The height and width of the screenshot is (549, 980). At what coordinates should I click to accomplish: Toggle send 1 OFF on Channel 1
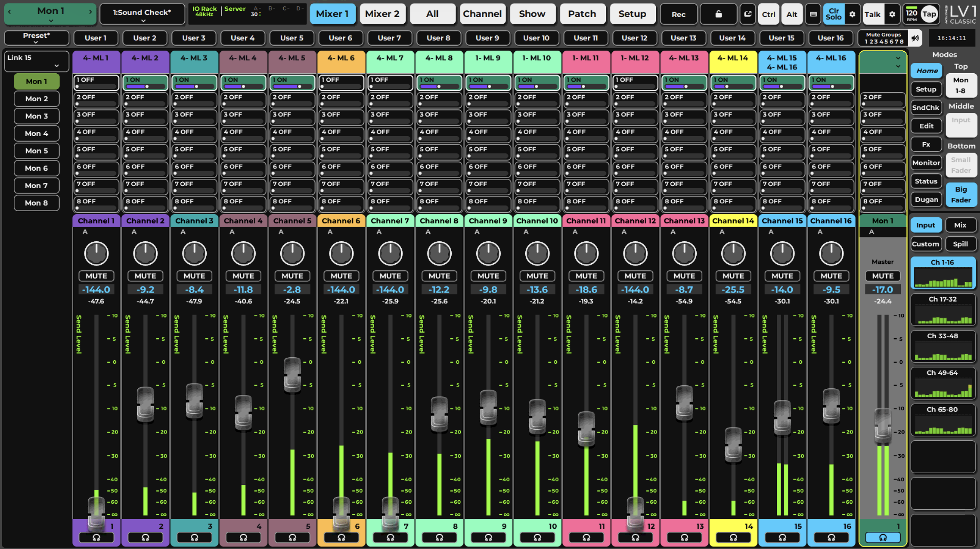[x=96, y=82]
